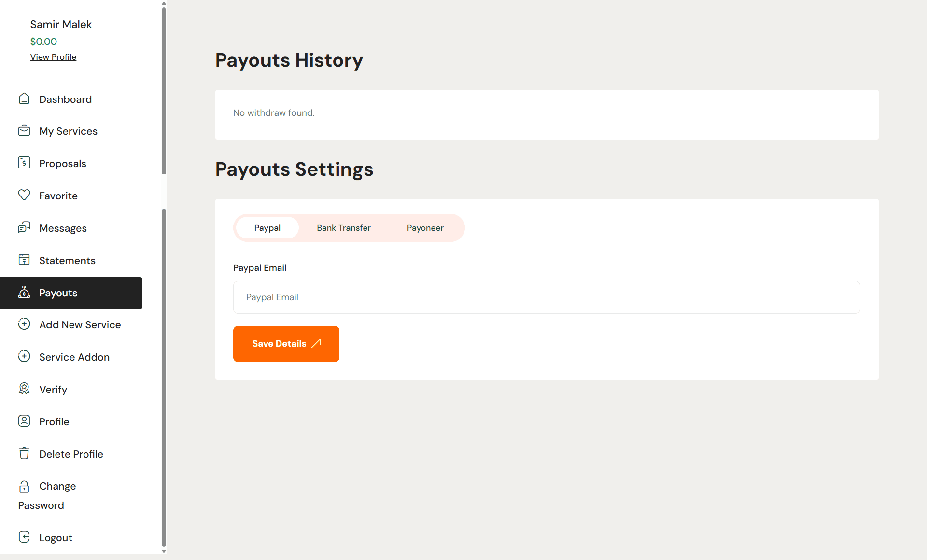The image size is (927, 560).
Task: Click the Verify badge icon
Action: [x=24, y=389]
